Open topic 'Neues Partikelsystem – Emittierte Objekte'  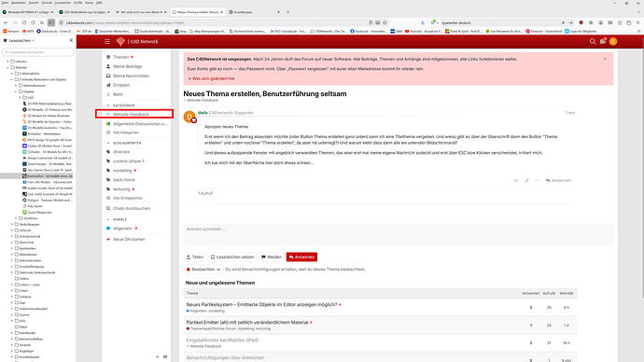pyautogui.click(x=261, y=304)
